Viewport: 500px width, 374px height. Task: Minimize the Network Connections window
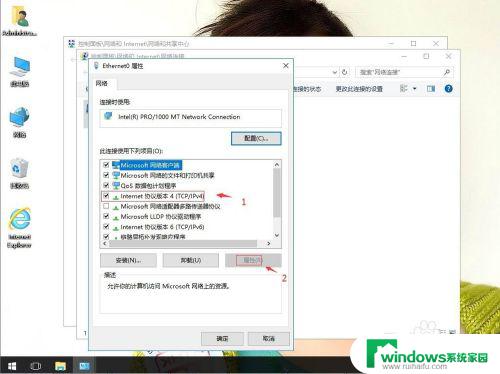[x=404, y=56]
